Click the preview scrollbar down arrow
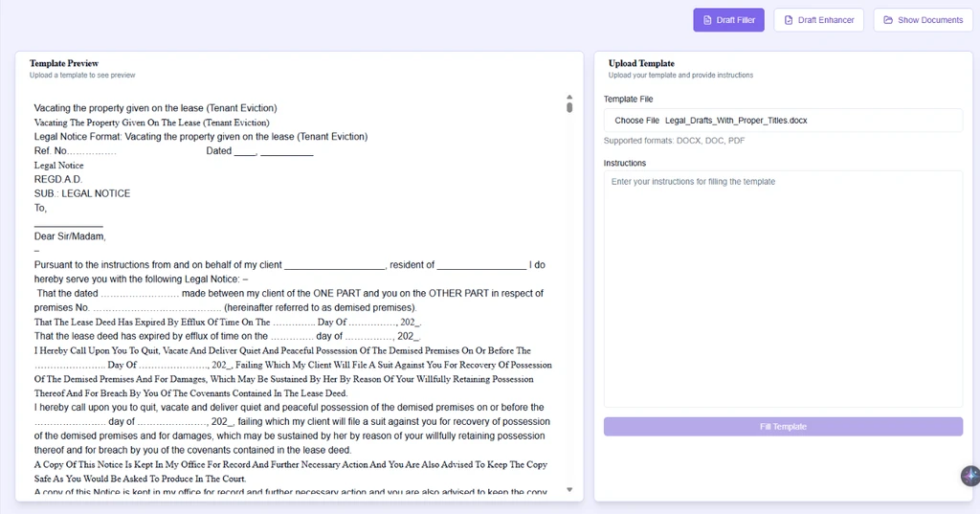The image size is (980, 514). [x=569, y=490]
